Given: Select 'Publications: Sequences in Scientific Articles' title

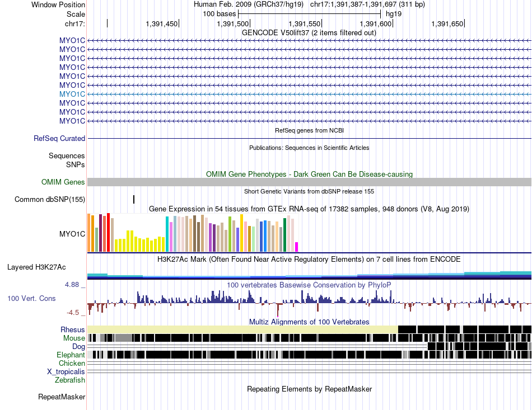Looking at the screenshot, I should coord(309,148).
